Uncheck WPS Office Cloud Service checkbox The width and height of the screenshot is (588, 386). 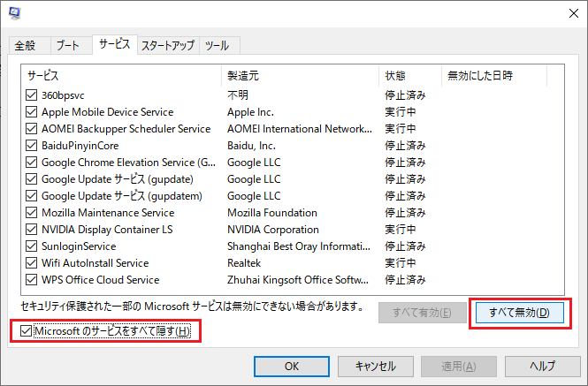click(32, 280)
